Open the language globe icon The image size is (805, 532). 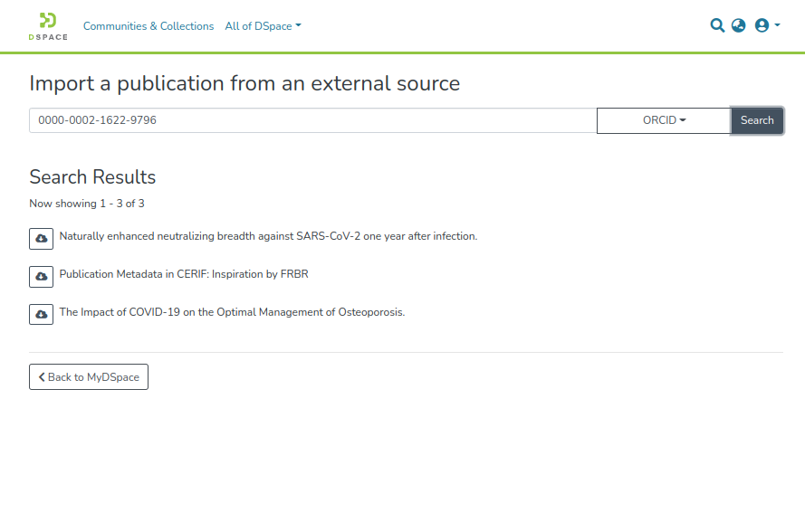tap(739, 26)
